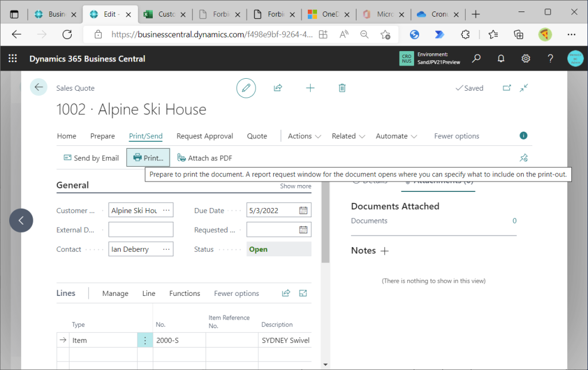Refresh the browser page
Viewport: 588px width, 370px height.
[x=67, y=34]
